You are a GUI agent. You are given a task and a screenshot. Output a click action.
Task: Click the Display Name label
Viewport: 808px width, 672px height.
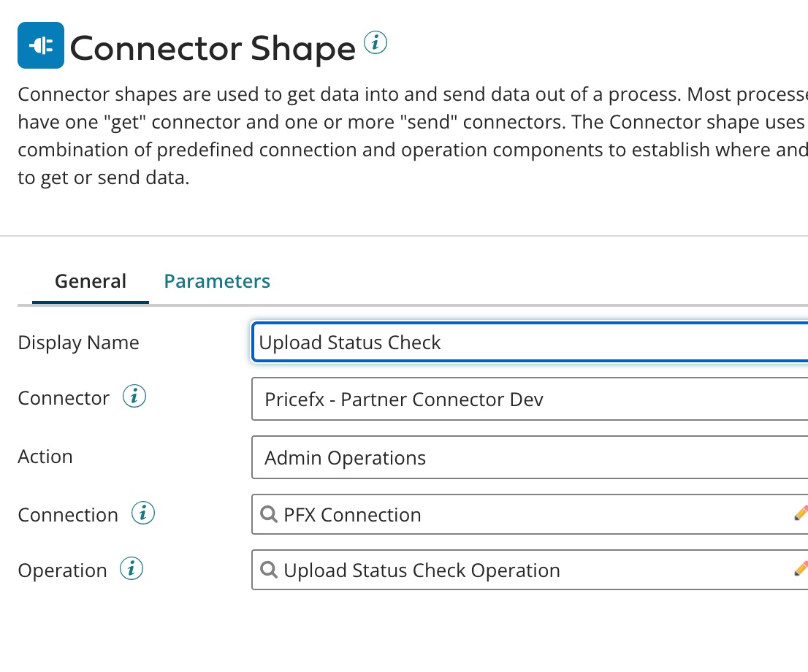78,343
